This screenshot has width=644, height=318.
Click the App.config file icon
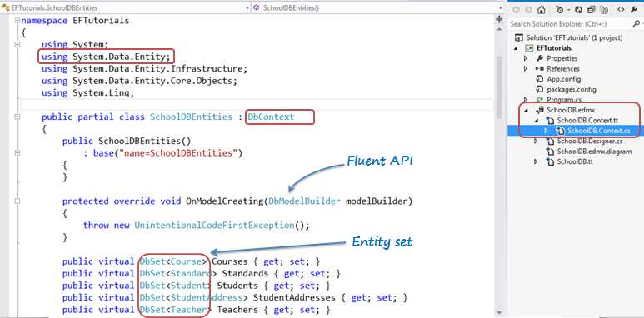540,79
